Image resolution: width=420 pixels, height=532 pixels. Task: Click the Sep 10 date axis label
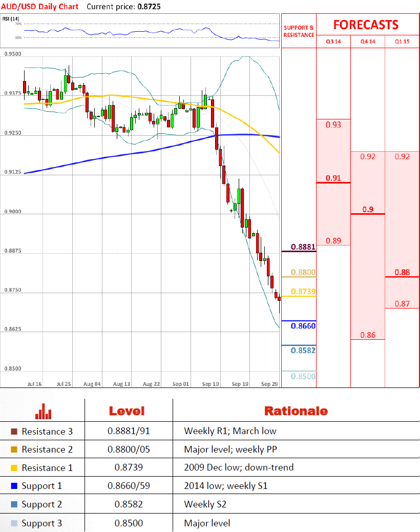click(210, 384)
